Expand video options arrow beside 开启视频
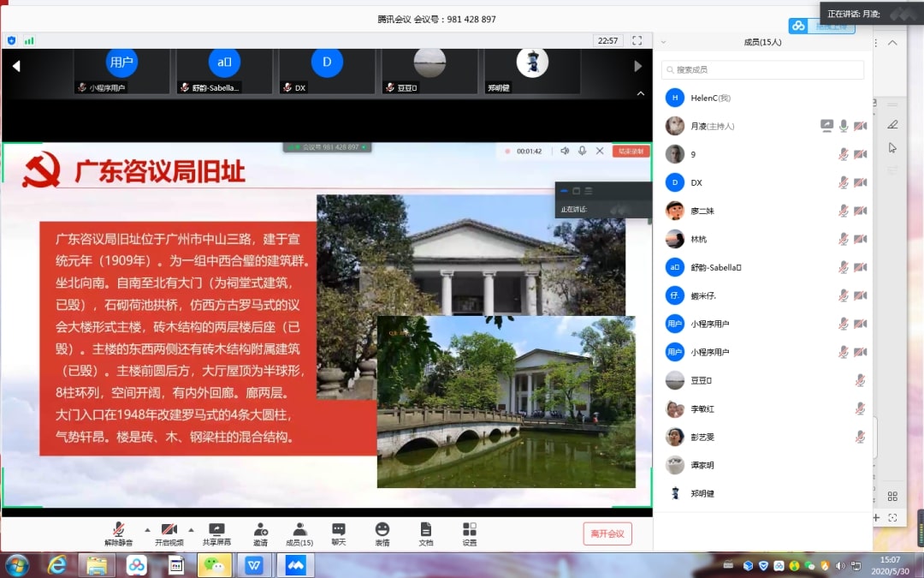The width and height of the screenshot is (924, 578). tap(191, 529)
